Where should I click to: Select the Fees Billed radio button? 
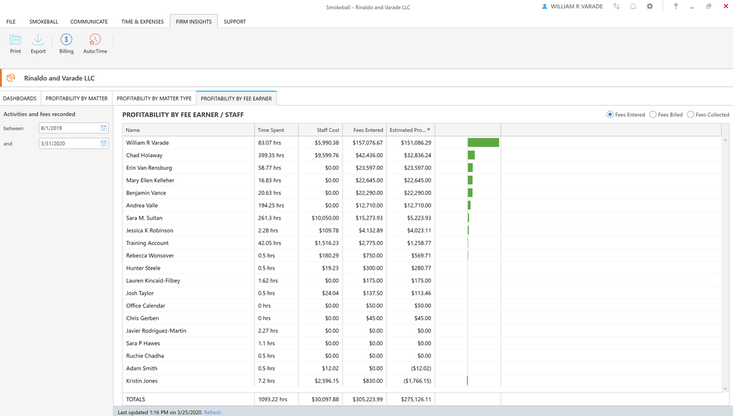(653, 115)
